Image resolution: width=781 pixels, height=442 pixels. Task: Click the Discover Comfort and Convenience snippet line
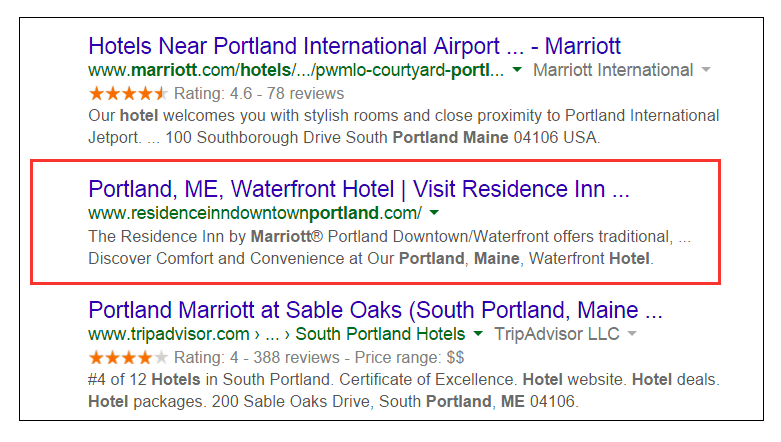[371, 259]
